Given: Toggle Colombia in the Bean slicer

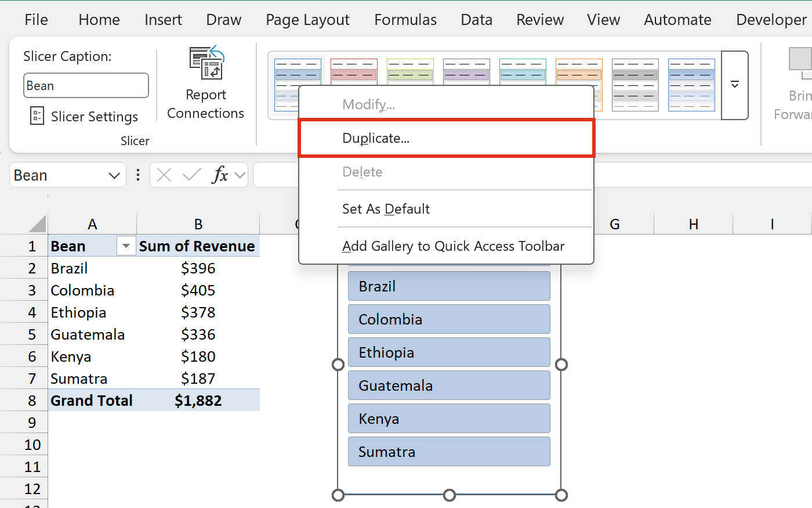Looking at the screenshot, I should point(449,319).
